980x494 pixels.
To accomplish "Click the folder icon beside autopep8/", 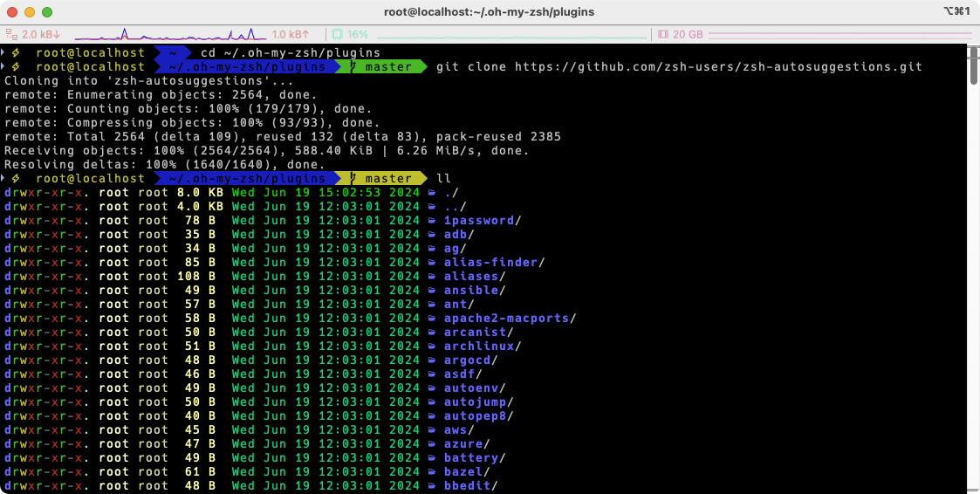I will pos(432,415).
